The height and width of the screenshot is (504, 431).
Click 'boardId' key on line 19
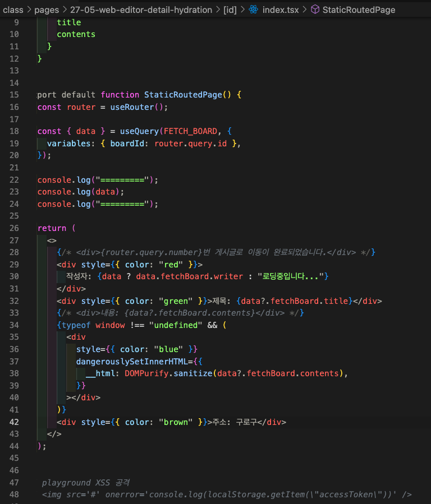pyautogui.click(x=127, y=144)
